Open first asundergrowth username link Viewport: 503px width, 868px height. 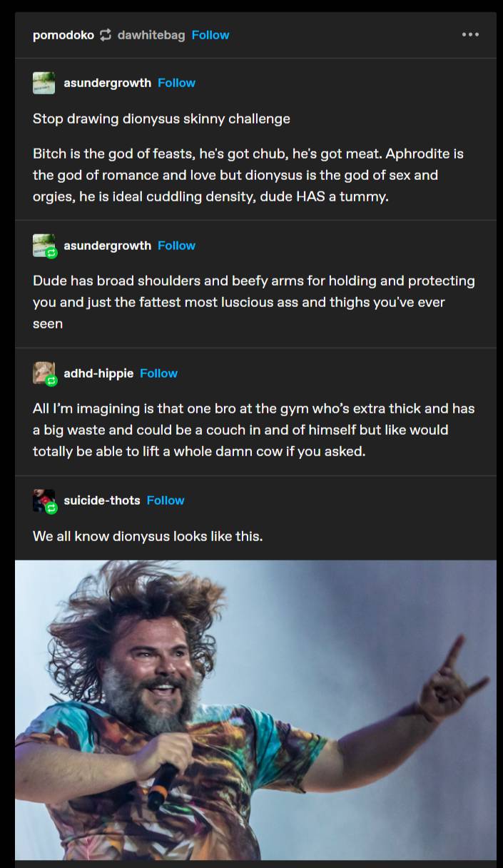point(108,83)
